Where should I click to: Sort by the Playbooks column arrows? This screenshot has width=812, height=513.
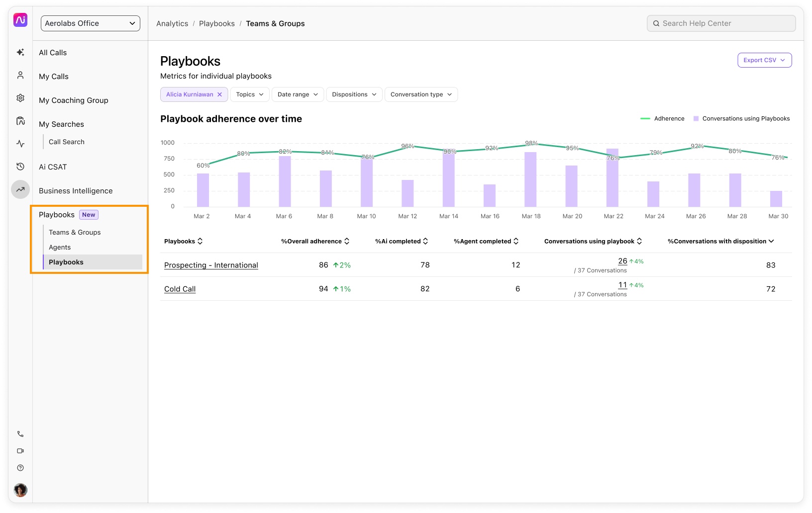pos(200,241)
